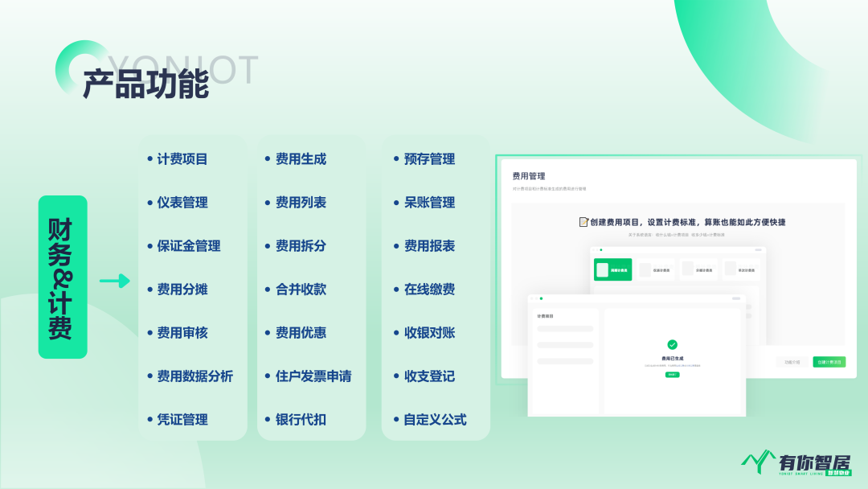
Task: Choose 费用生成 from second column
Action: (301, 159)
